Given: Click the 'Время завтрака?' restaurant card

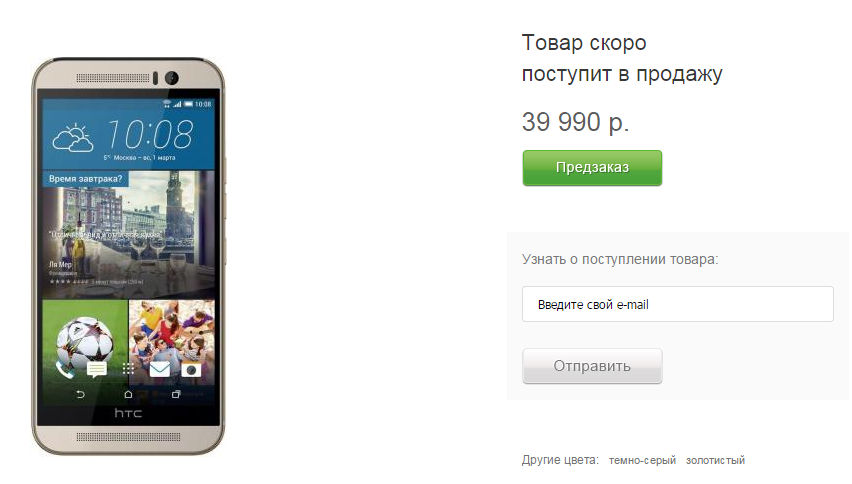Looking at the screenshot, I should pos(128,235).
